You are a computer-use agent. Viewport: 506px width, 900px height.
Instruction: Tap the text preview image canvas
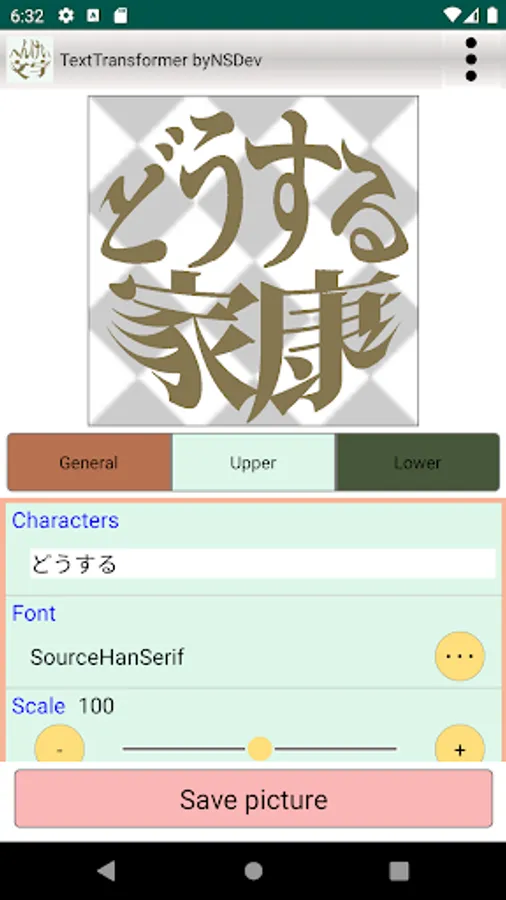[x=253, y=261]
